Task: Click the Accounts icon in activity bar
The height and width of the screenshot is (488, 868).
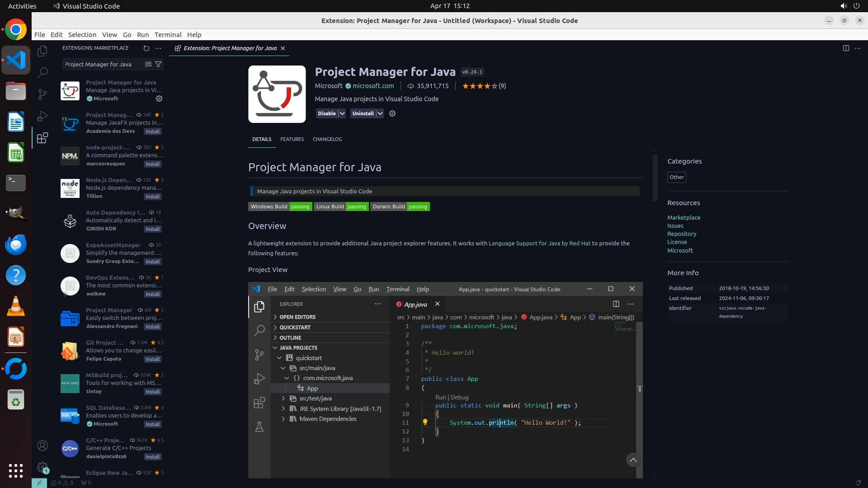Action: point(42,446)
